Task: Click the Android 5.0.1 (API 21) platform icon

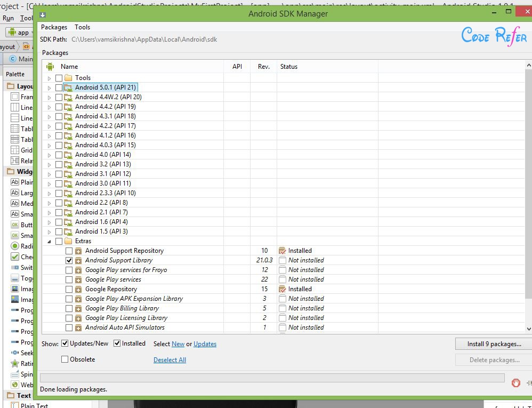Action: tap(68, 87)
